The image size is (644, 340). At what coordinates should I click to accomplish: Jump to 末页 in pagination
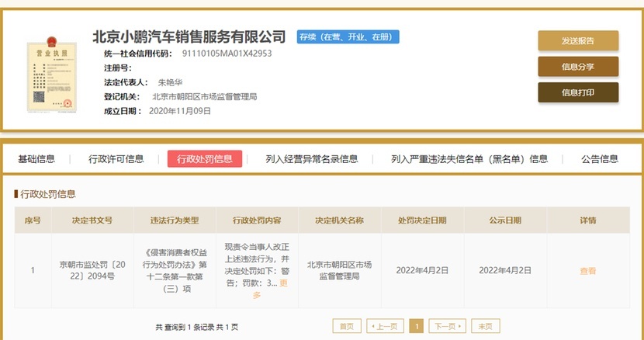point(486,326)
